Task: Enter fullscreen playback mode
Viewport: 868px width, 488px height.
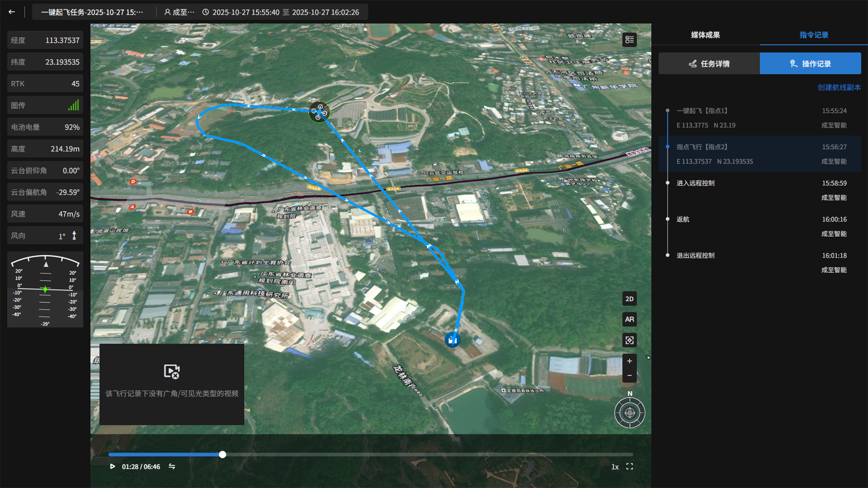Action: click(x=629, y=466)
